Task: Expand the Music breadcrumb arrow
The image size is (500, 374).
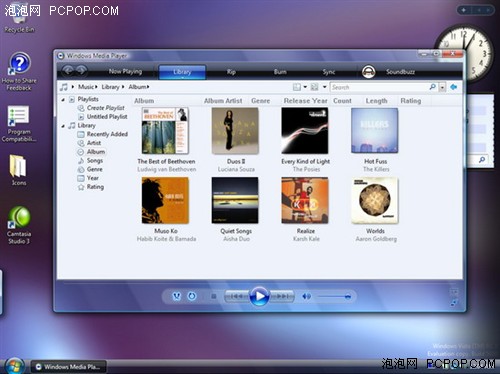Action: (x=96, y=87)
